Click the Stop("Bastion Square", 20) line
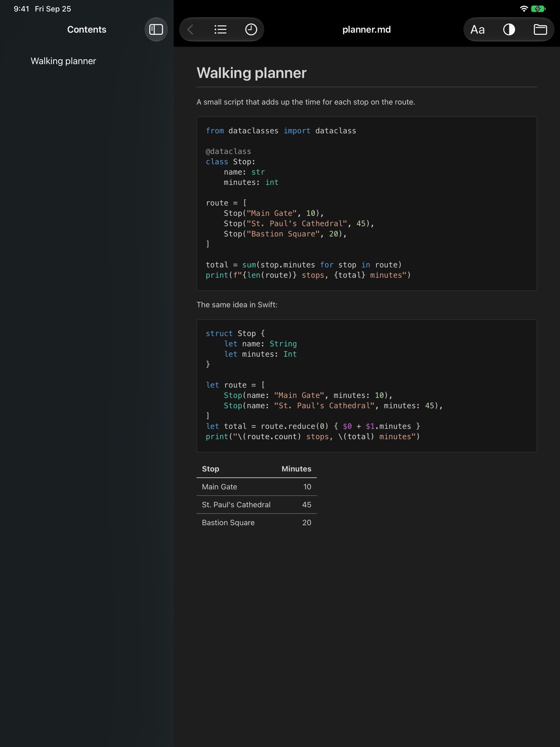The width and height of the screenshot is (560, 747). point(285,234)
